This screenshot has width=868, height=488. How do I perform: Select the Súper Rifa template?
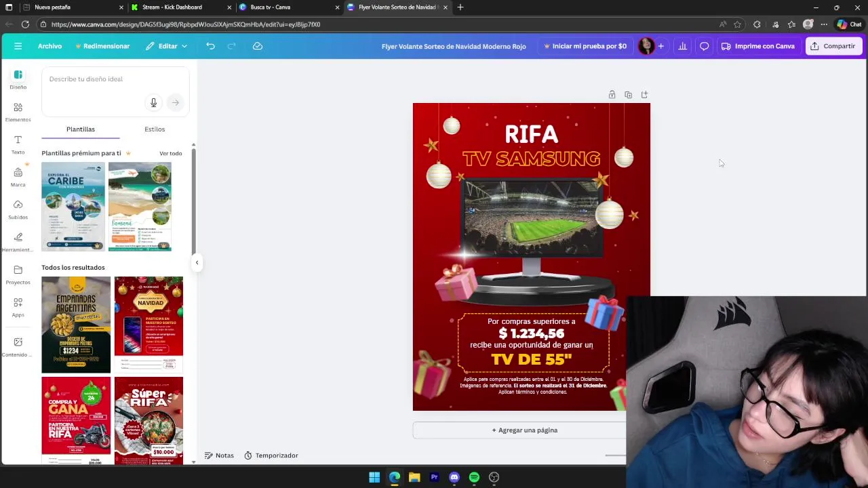(x=149, y=420)
